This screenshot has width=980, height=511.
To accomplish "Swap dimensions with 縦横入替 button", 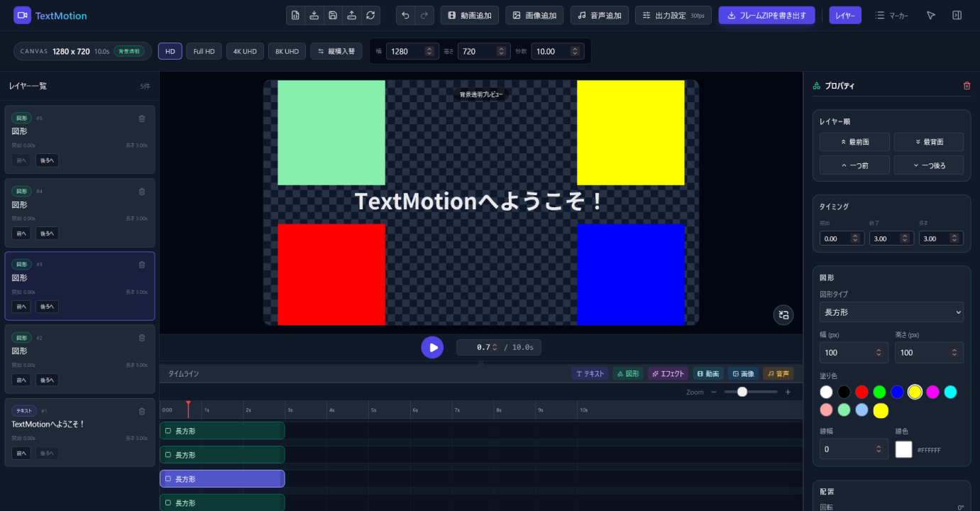I will point(336,51).
